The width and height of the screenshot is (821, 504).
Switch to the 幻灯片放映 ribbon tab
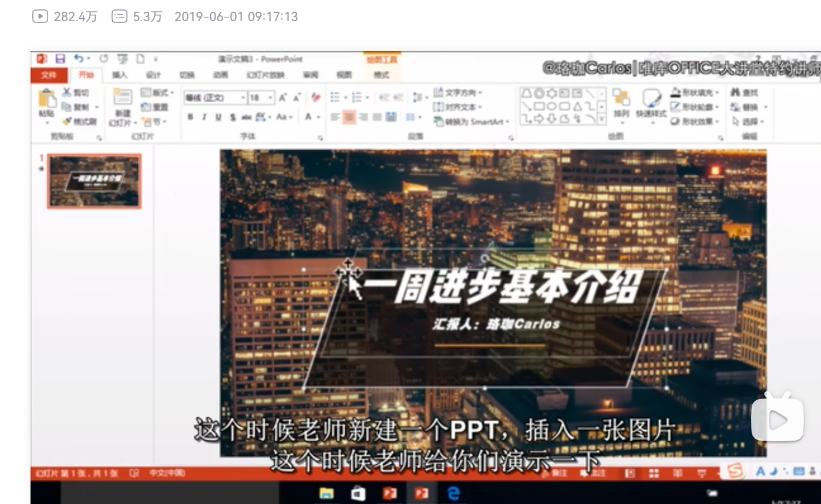tap(265, 75)
